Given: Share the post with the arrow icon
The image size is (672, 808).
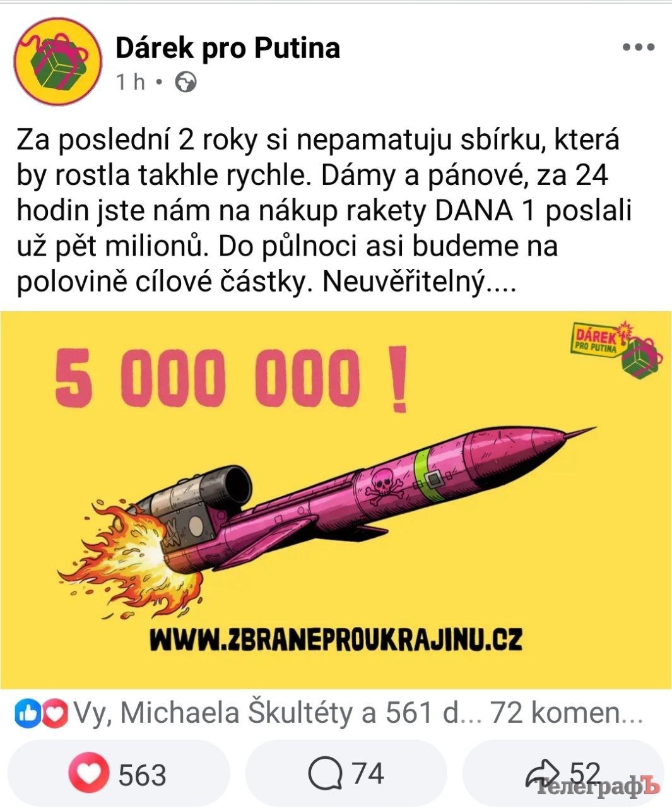Looking at the screenshot, I should click(x=543, y=774).
